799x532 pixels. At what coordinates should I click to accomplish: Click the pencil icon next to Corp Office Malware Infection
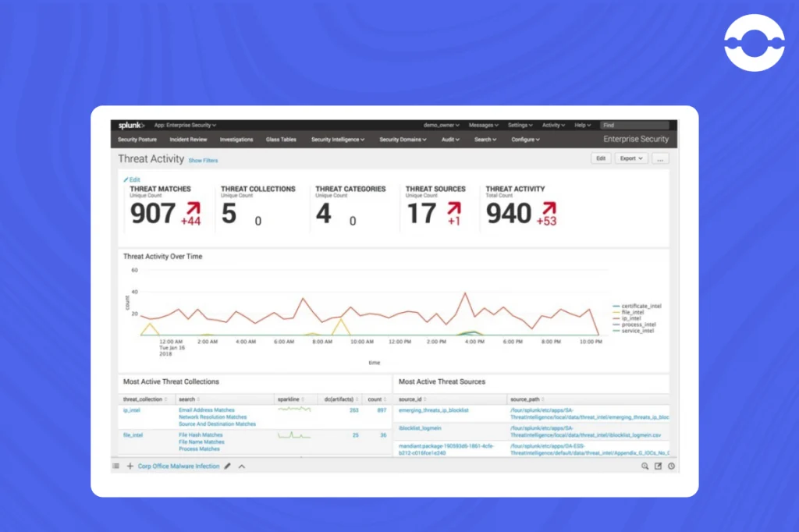[227, 466]
